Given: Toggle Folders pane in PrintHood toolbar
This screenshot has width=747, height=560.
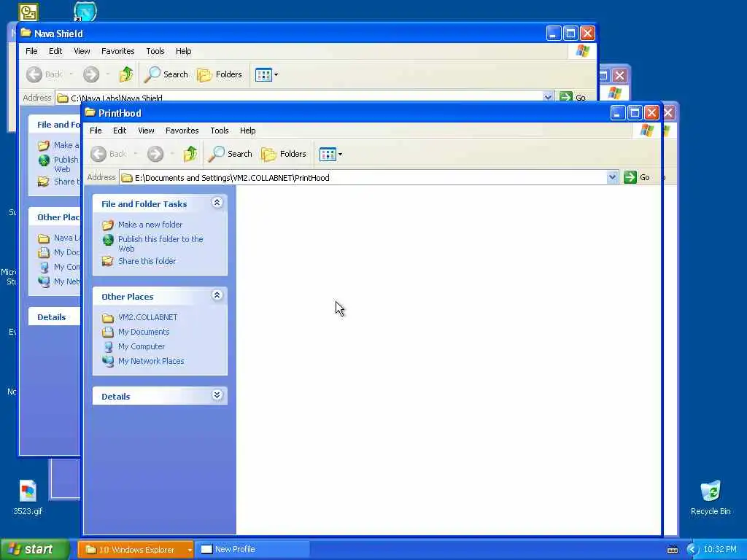Looking at the screenshot, I should click(284, 154).
